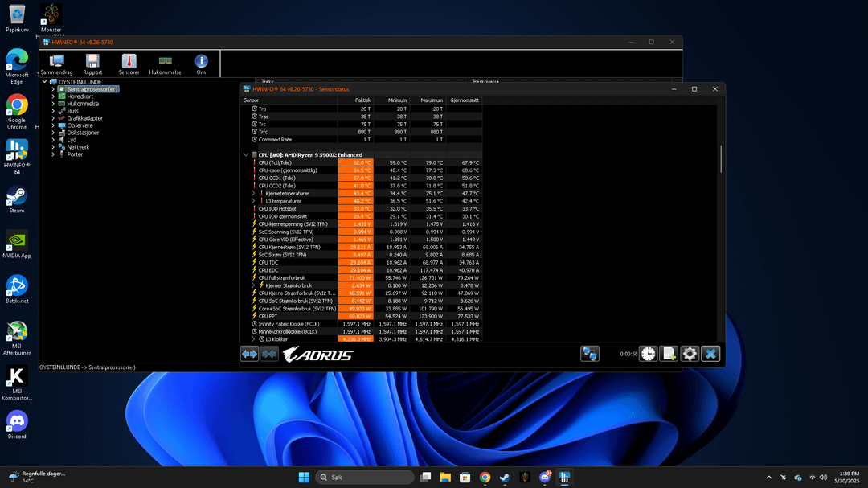Viewport: 868px width, 488px height.
Task: Click the Minimum column header
Action: [392, 100]
